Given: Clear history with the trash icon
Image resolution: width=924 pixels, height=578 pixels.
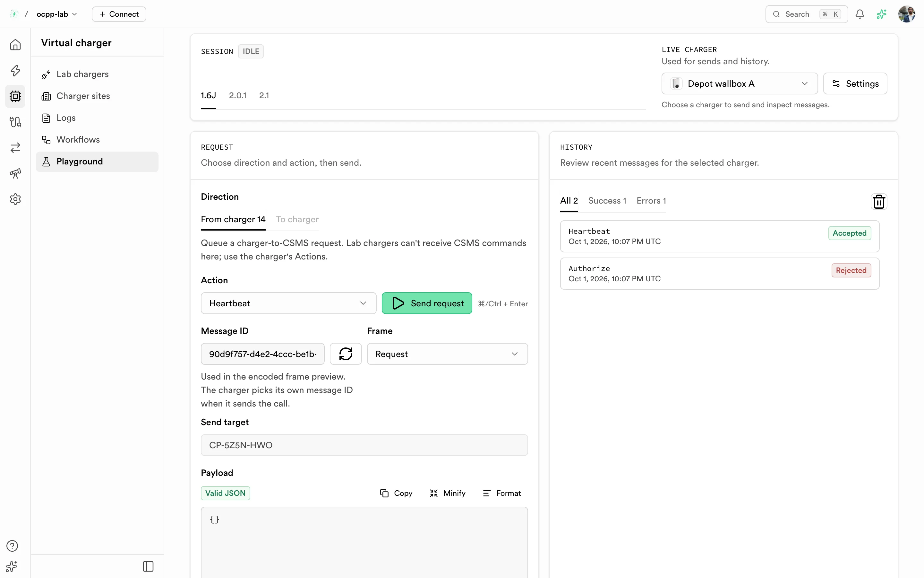Looking at the screenshot, I should (x=878, y=201).
